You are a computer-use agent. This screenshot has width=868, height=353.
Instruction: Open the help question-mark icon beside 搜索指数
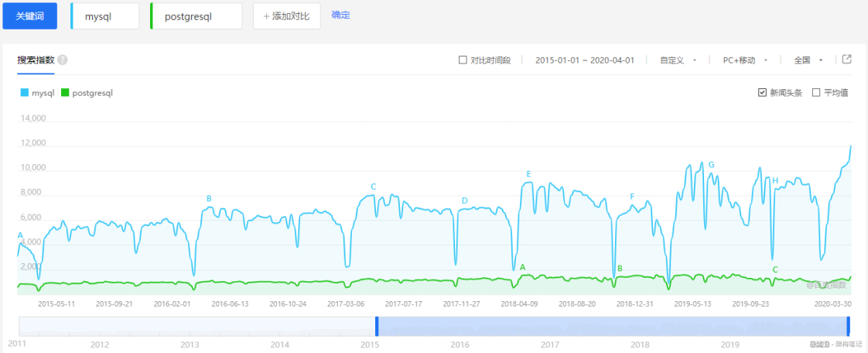pyautogui.click(x=63, y=60)
